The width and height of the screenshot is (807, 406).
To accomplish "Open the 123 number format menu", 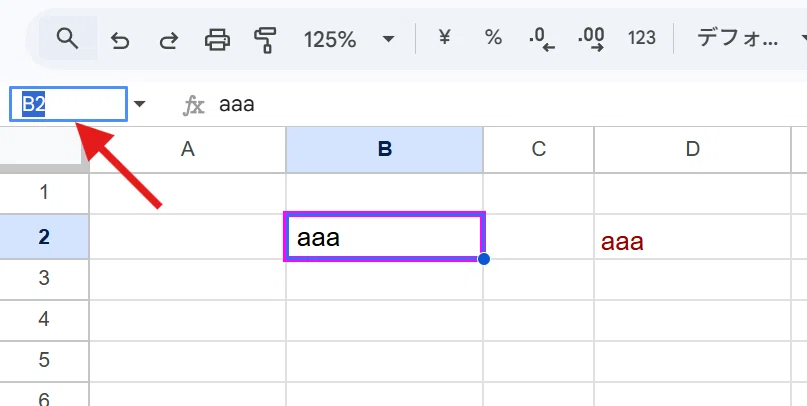I will click(641, 38).
